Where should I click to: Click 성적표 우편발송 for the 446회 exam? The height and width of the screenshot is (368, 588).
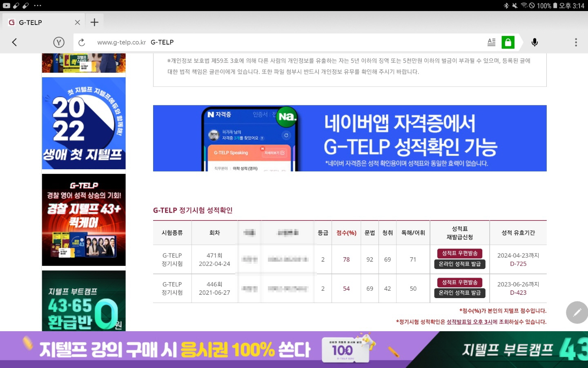459,282
